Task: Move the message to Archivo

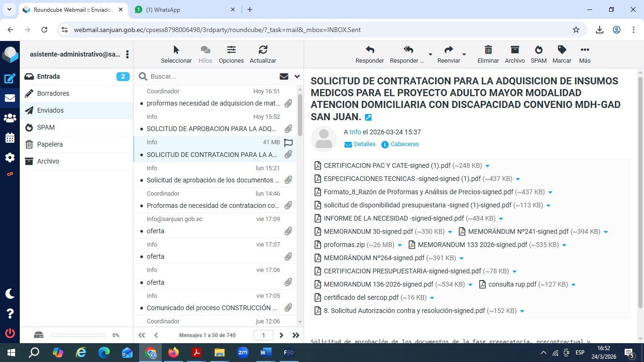Action: click(x=514, y=54)
